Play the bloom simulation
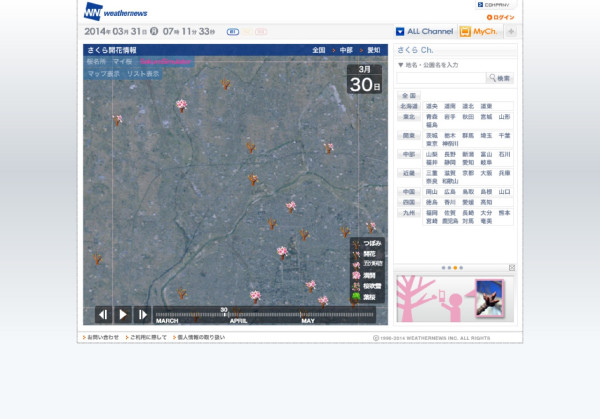This screenshot has height=419, width=600. (x=123, y=315)
